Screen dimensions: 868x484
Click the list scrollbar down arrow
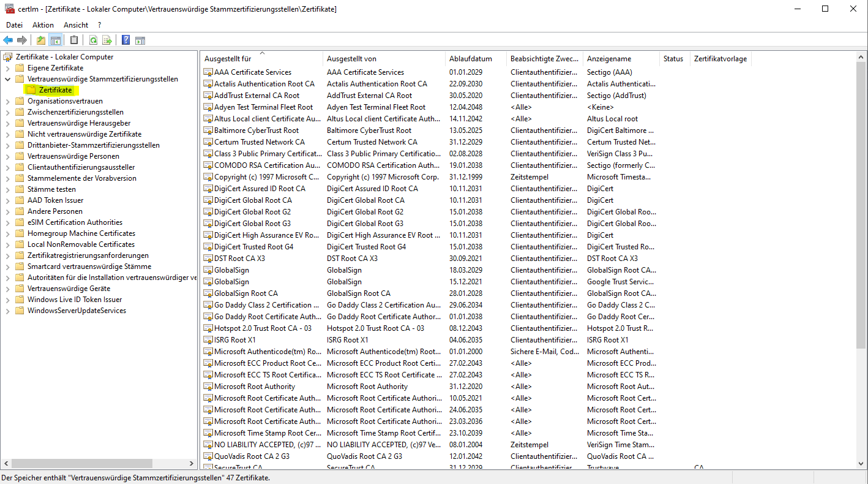click(x=861, y=464)
